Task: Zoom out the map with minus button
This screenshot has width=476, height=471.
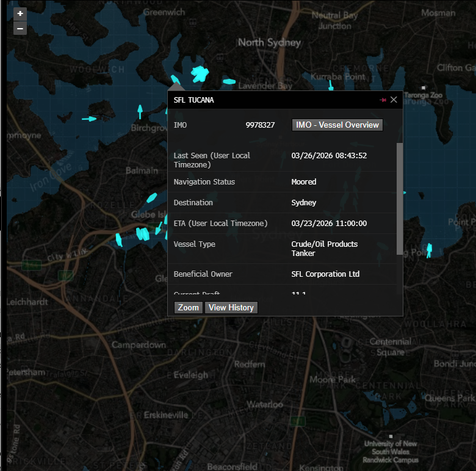Action: coord(20,29)
